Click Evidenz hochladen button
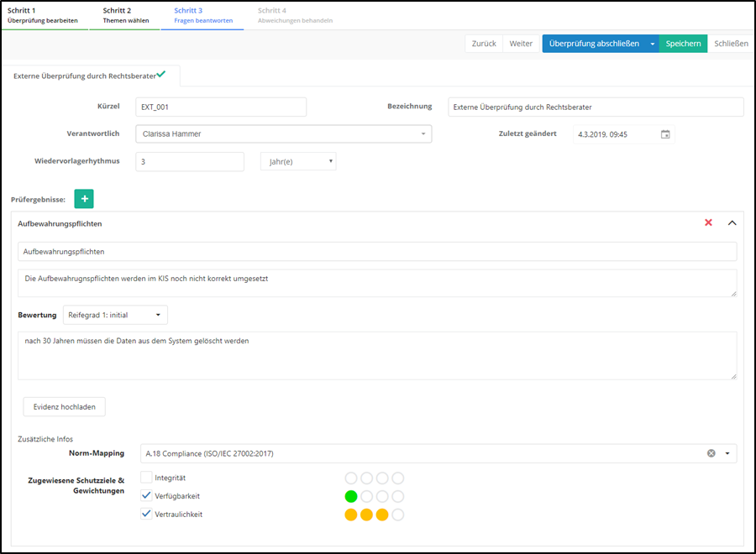This screenshot has height=554, width=756. point(64,407)
